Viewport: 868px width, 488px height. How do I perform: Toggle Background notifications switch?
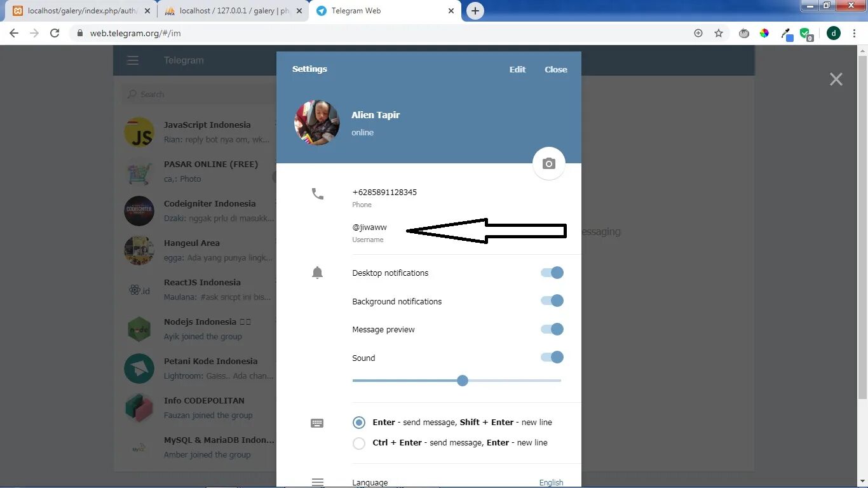552,301
